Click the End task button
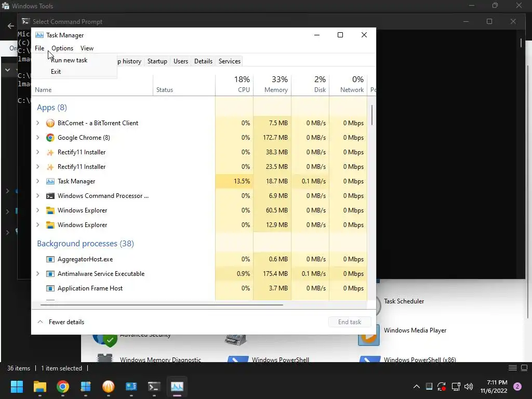Viewport: 532px width, 399px height. 350,322
